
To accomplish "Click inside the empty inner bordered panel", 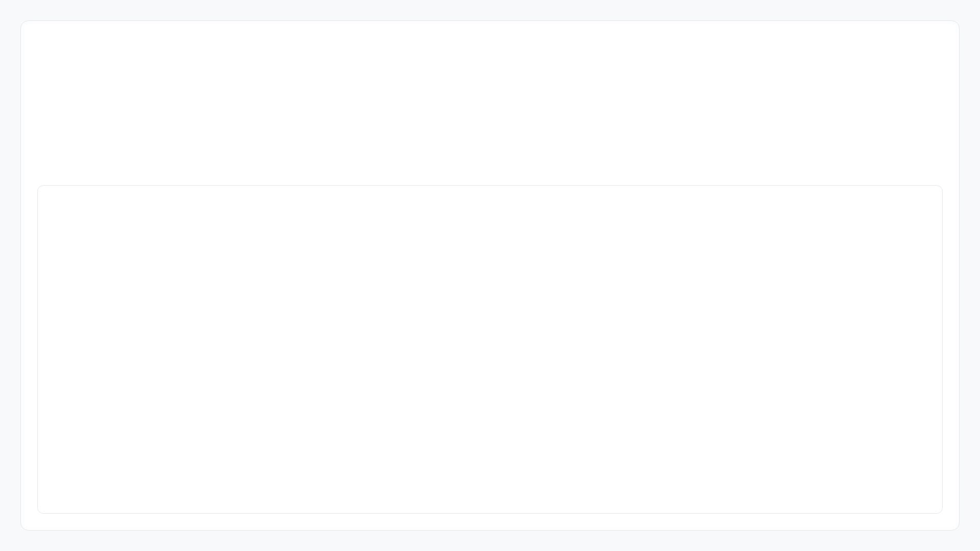I will [490, 349].
